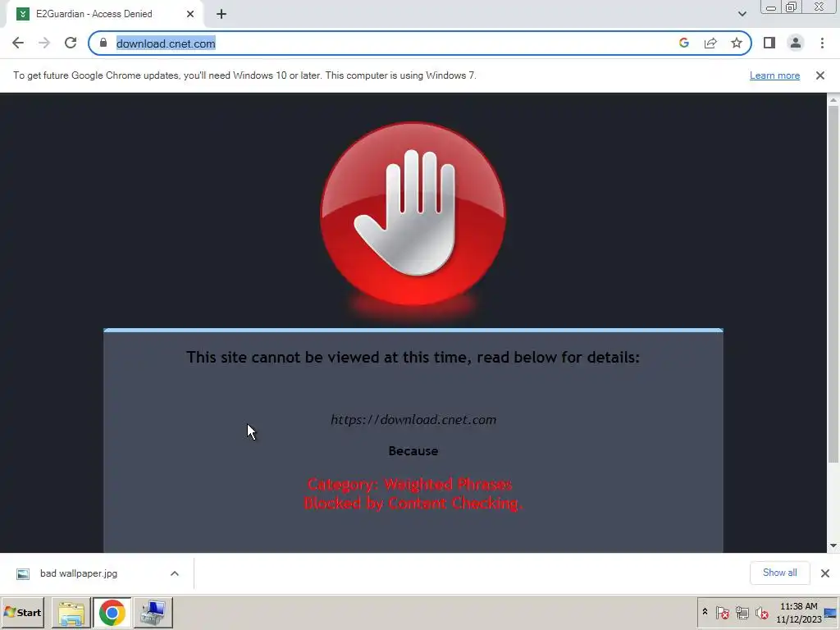Click the blocked URL https://download.cnet.com text
Screen dimensions: 840x630
pyautogui.click(x=413, y=419)
